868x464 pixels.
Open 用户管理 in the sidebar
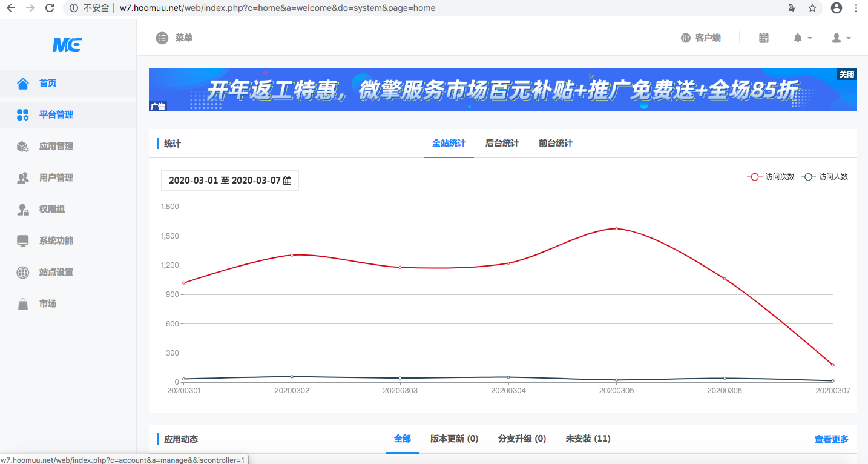click(x=68, y=178)
